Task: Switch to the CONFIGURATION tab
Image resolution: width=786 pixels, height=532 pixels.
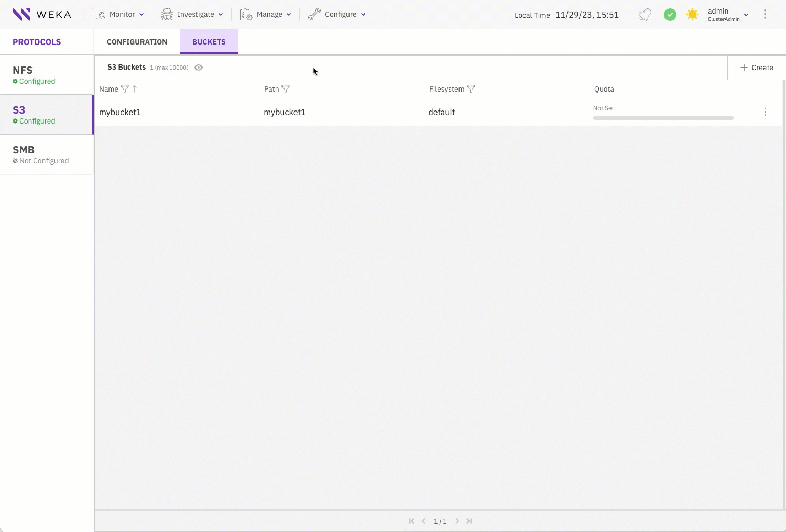Action: (x=137, y=42)
